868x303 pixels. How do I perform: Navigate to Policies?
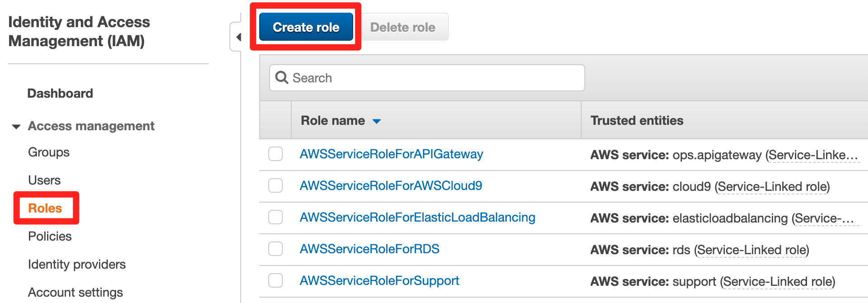coord(50,237)
